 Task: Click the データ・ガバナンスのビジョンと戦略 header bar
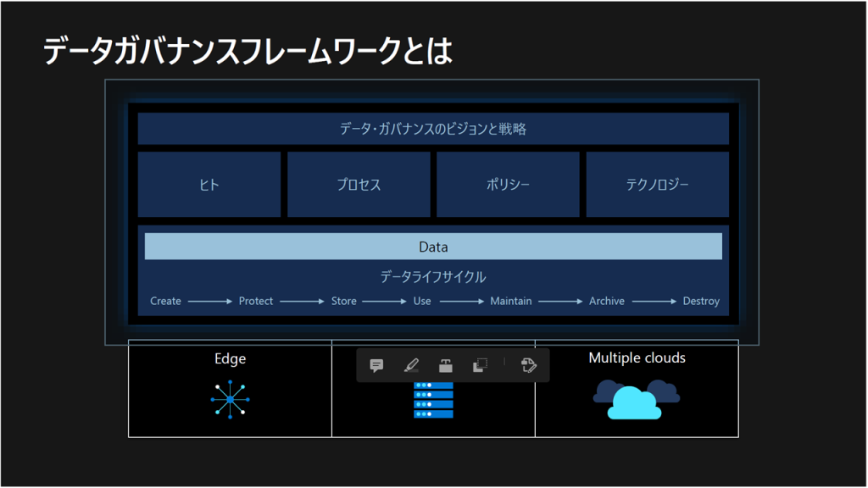click(x=434, y=128)
